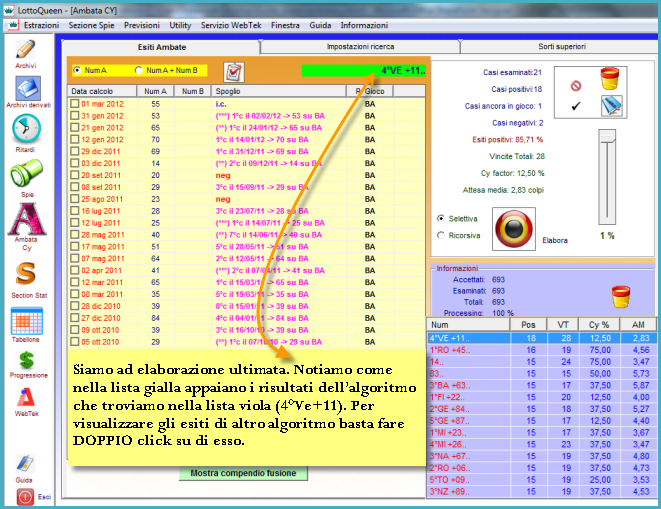
Task: Sort by Spoglio column header
Action: [278, 91]
